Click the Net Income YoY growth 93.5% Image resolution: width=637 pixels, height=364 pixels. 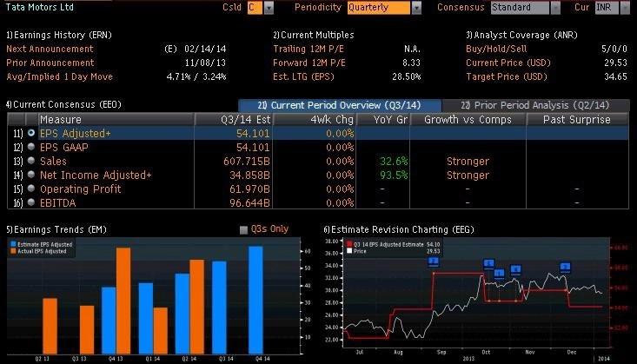point(394,175)
